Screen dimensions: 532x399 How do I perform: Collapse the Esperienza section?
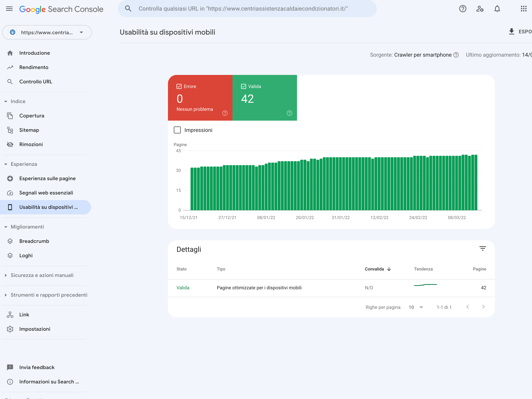[6, 164]
